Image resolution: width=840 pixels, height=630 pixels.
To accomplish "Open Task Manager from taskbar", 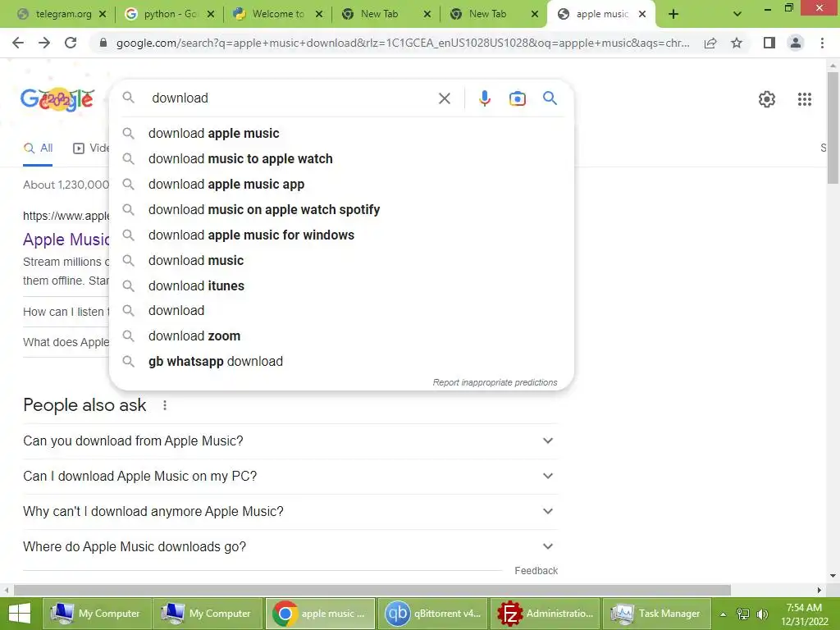I will (656, 614).
